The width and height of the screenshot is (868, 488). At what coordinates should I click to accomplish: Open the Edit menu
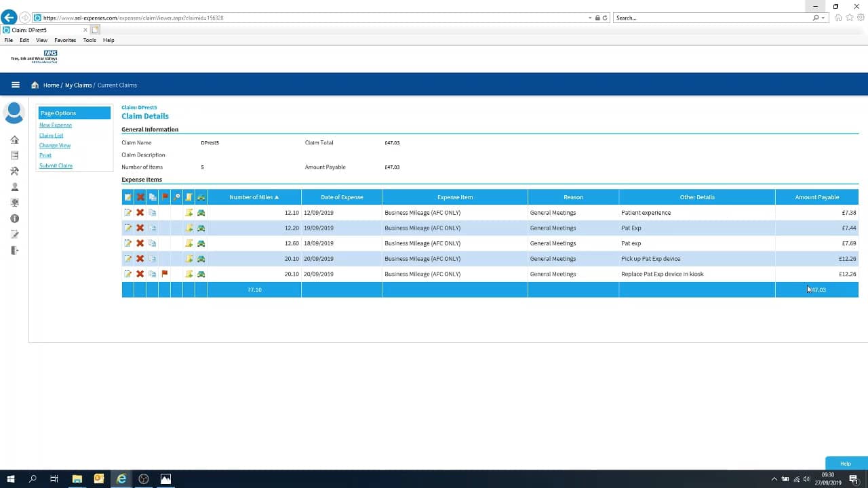click(x=24, y=40)
